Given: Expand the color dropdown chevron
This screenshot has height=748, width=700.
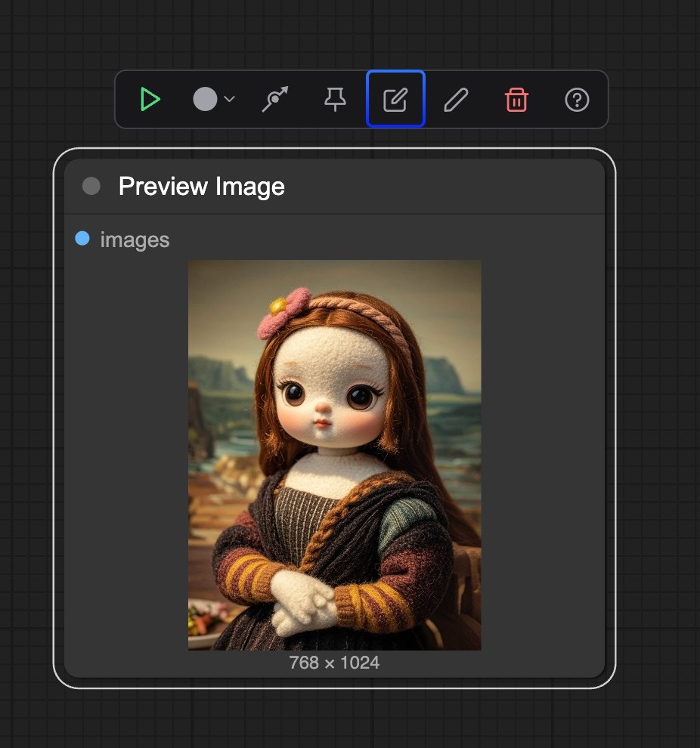Looking at the screenshot, I should pos(230,99).
